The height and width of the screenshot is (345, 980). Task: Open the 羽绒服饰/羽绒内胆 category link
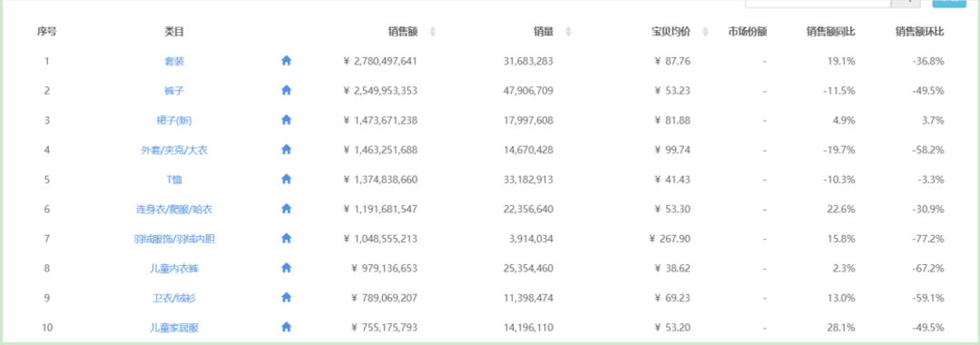coord(174,239)
